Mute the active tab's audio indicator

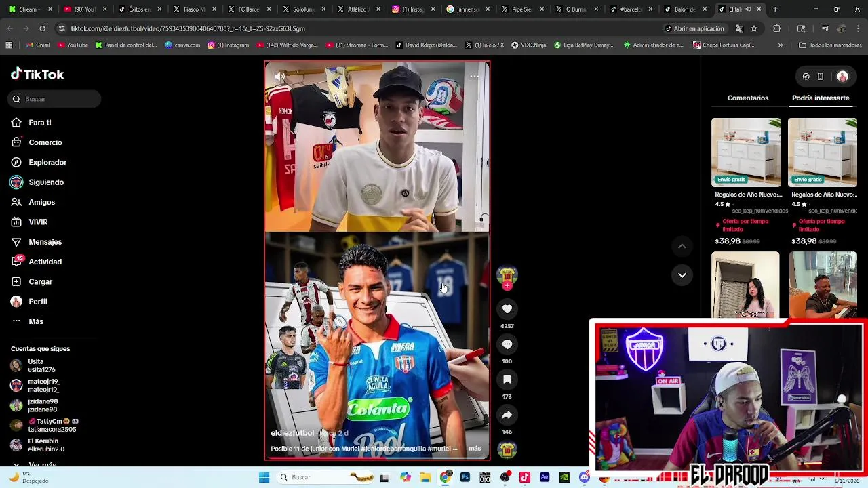(749, 9)
